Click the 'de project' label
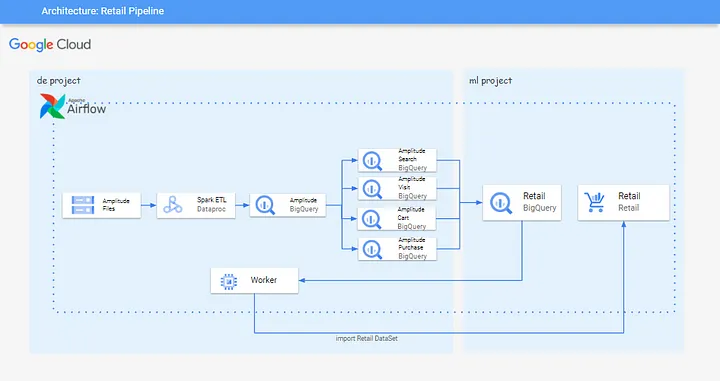Viewport: 720px width, 381px height. click(x=59, y=81)
